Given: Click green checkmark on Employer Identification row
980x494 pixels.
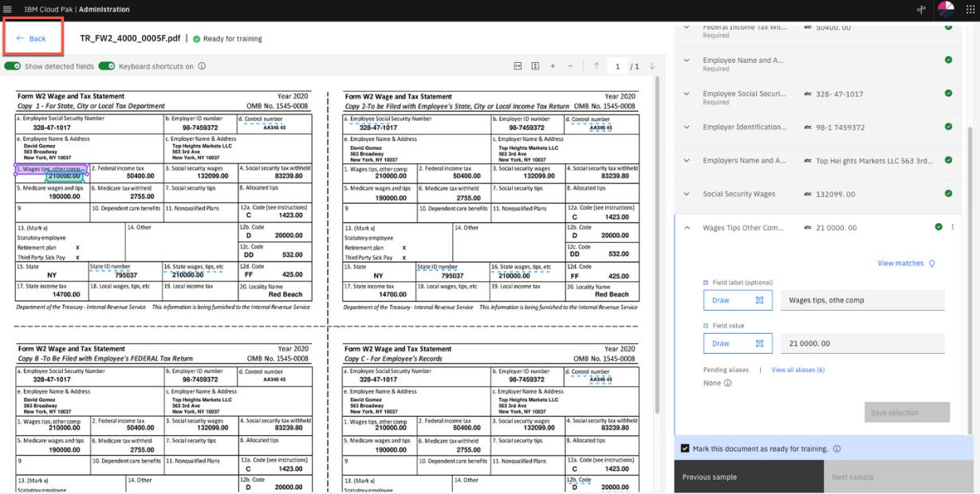Looking at the screenshot, I should pos(948,127).
